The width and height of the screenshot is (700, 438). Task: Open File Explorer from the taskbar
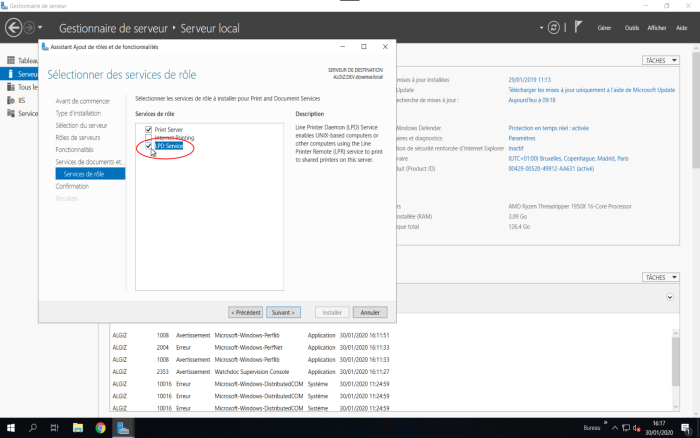(78, 427)
